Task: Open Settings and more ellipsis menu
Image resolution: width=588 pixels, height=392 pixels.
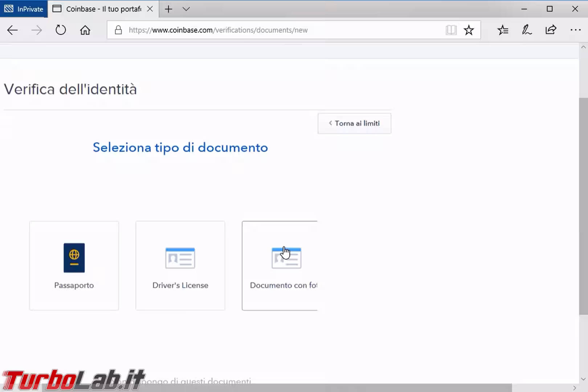Action: coord(575,30)
